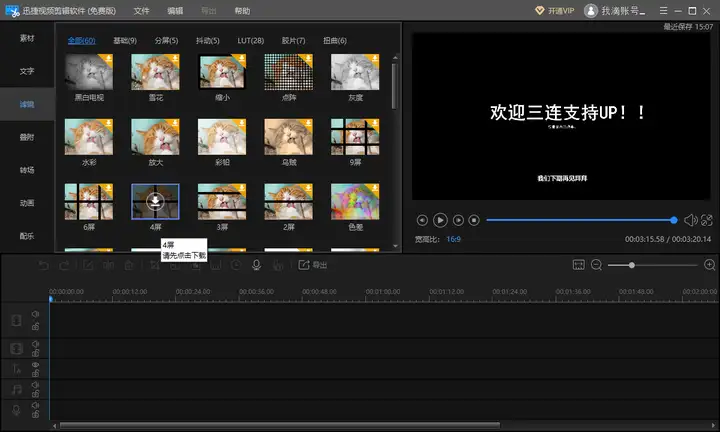Open the 转场 (transitions) sidebar panel

pos(26,170)
